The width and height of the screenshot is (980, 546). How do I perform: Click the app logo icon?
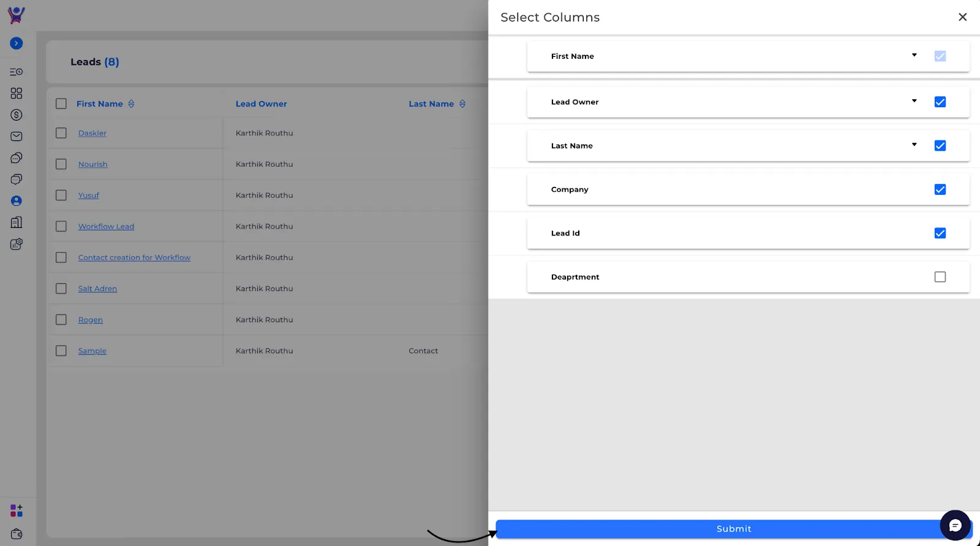click(17, 15)
